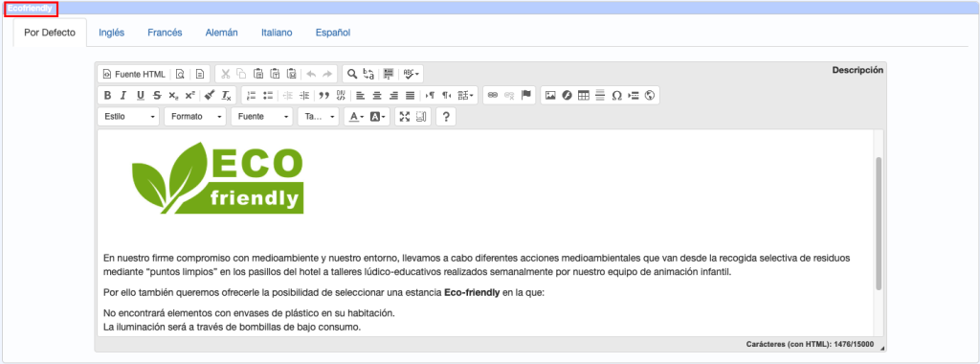Open the Estilo dropdown

(129, 116)
